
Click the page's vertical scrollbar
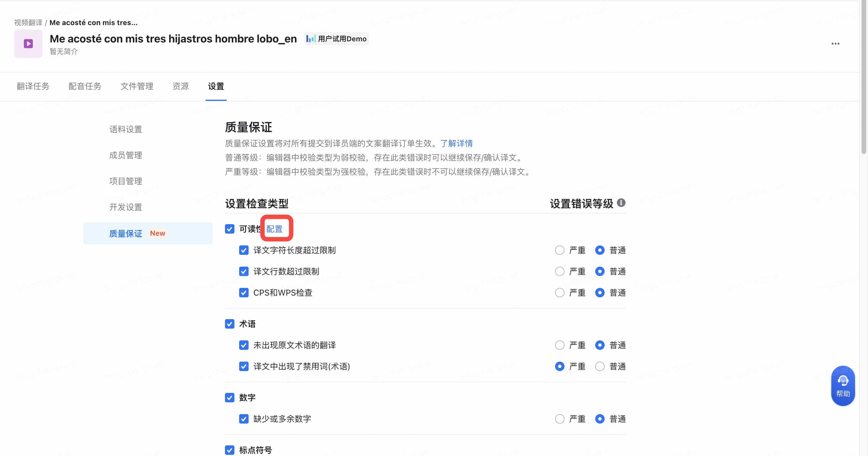864,77
